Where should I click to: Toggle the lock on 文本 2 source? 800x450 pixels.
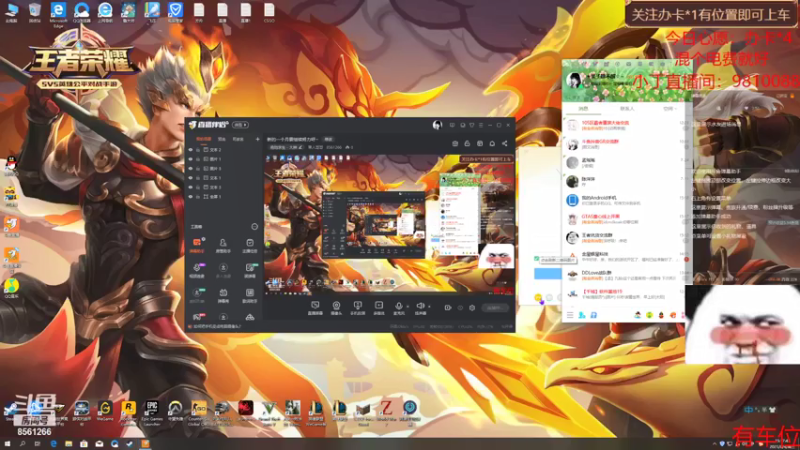[x=198, y=150]
